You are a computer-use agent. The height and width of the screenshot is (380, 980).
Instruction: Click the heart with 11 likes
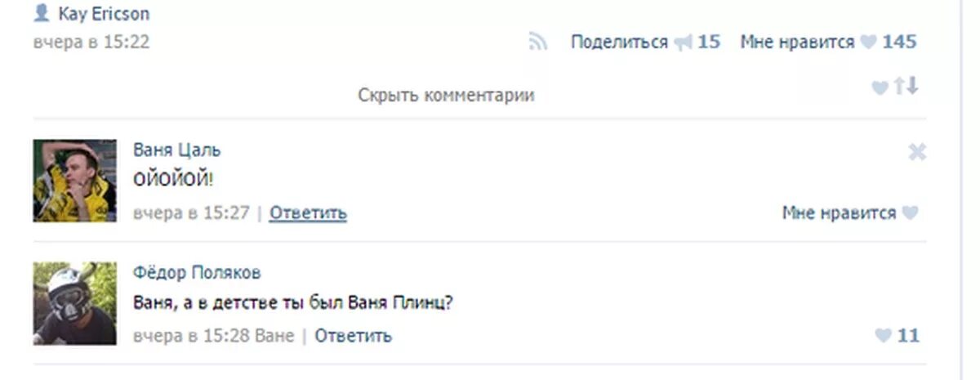coord(883,335)
